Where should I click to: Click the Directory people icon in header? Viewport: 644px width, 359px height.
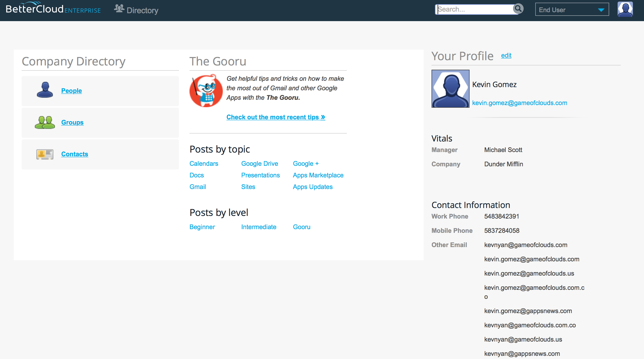point(119,9)
